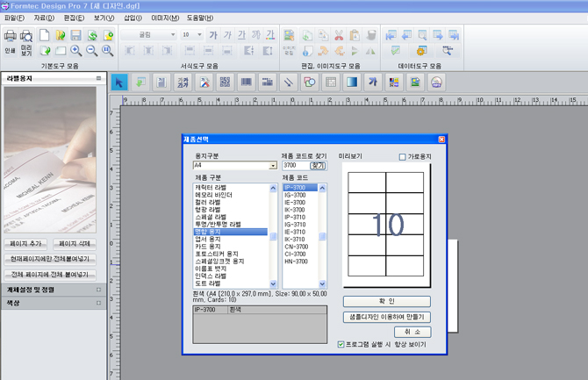Image resolution: width=588 pixels, height=380 pixels.
Task: Click the open file folder icon
Action: (61, 35)
